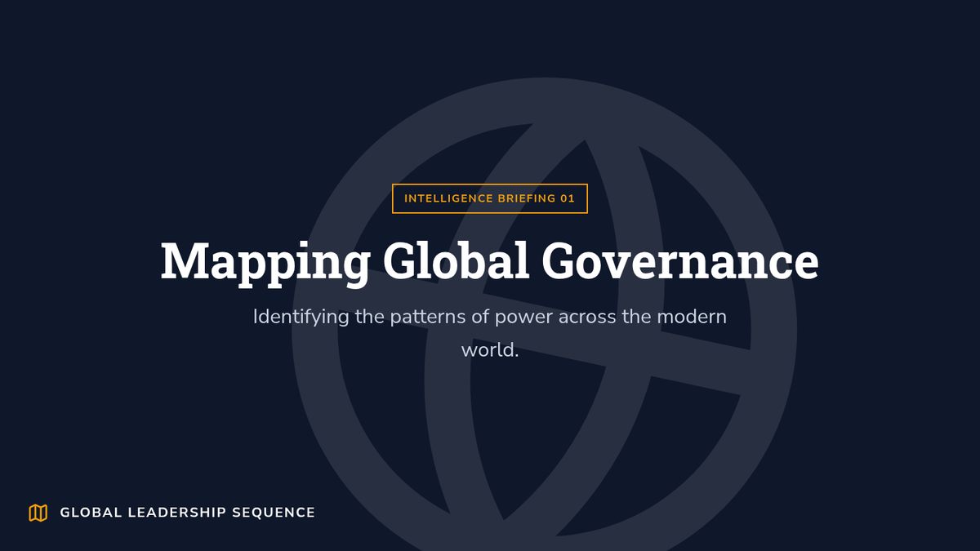The image size is (980, 551).
Task: Click the Global Leadership Sequence footer label
Action: 187,513
